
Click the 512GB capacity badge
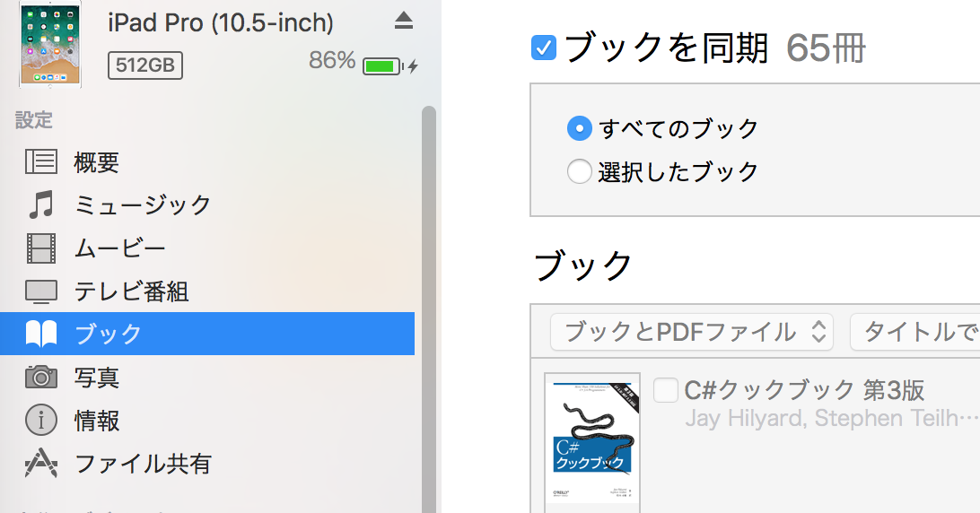[145, 65]
